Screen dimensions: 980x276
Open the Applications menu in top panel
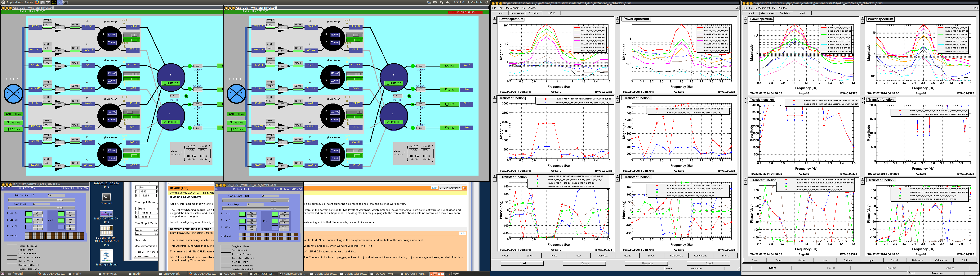click(x=15, y=2)
